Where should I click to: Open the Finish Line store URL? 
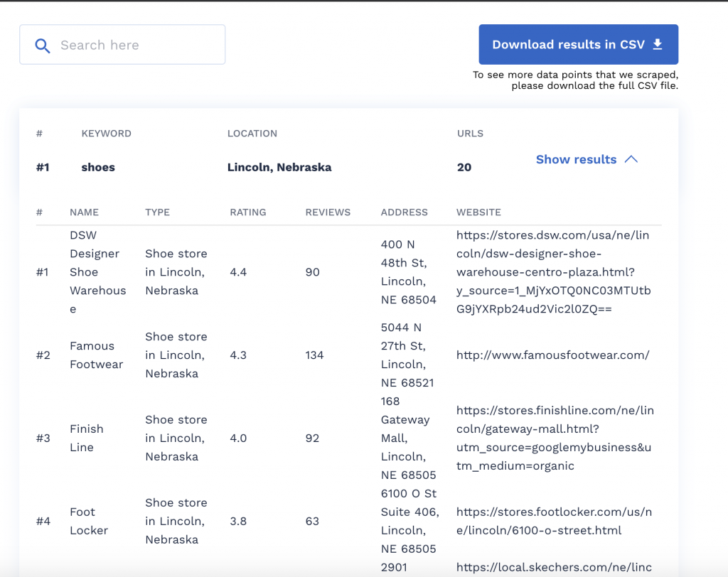[x=555, y=438]
